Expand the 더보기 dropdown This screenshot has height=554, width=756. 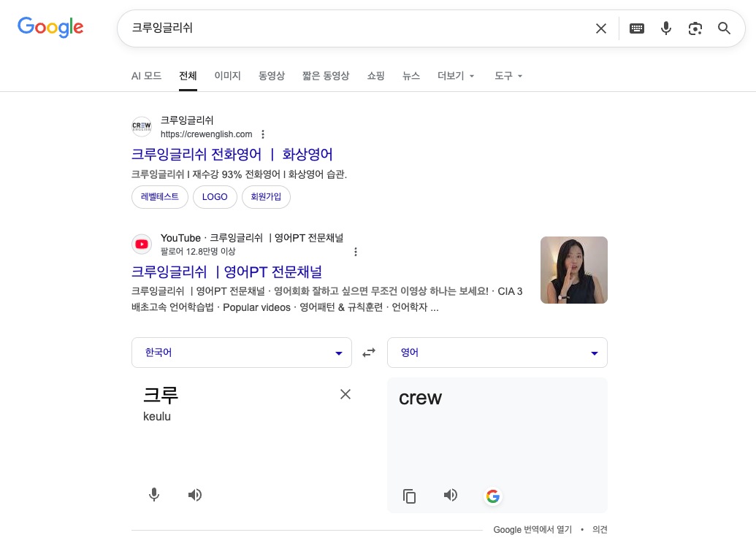coord(456,76)
